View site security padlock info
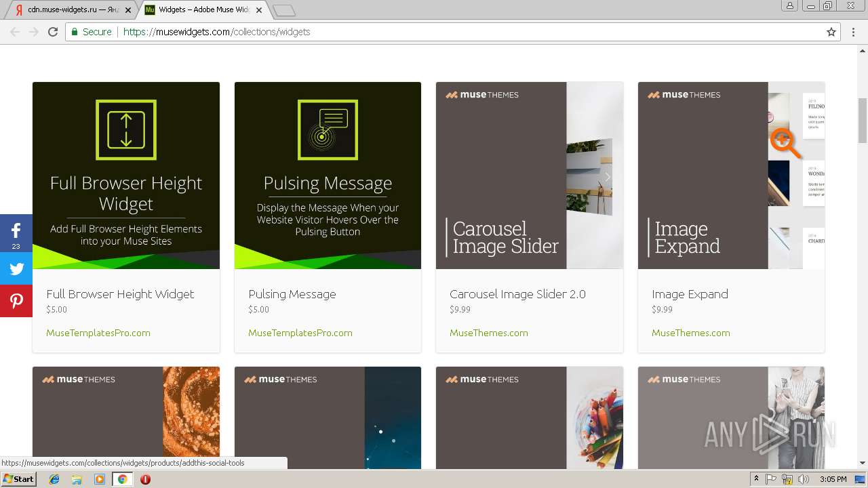This screenshot has width=868, height=488. [75, 32]
